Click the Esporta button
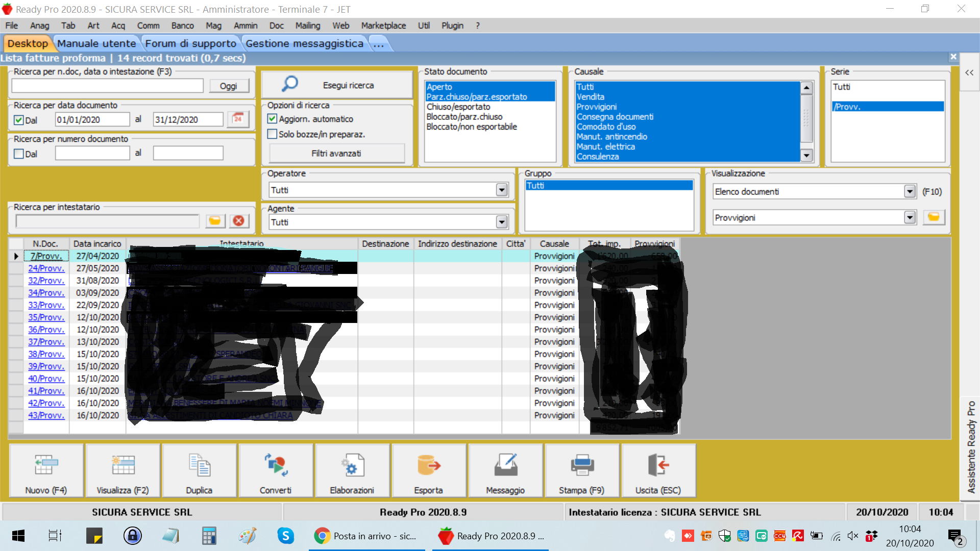This screenshot has width=980, height=551. point(429,470)
